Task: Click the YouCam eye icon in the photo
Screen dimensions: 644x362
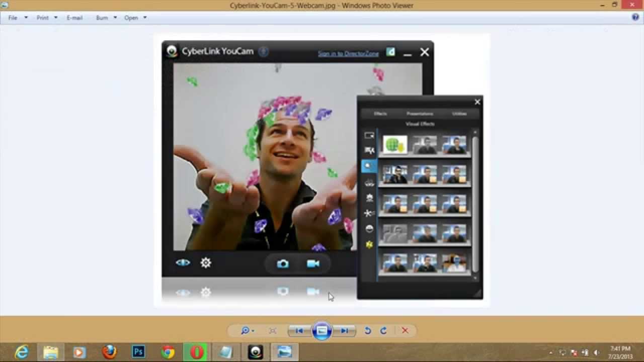Action: (x=183, y=262)
